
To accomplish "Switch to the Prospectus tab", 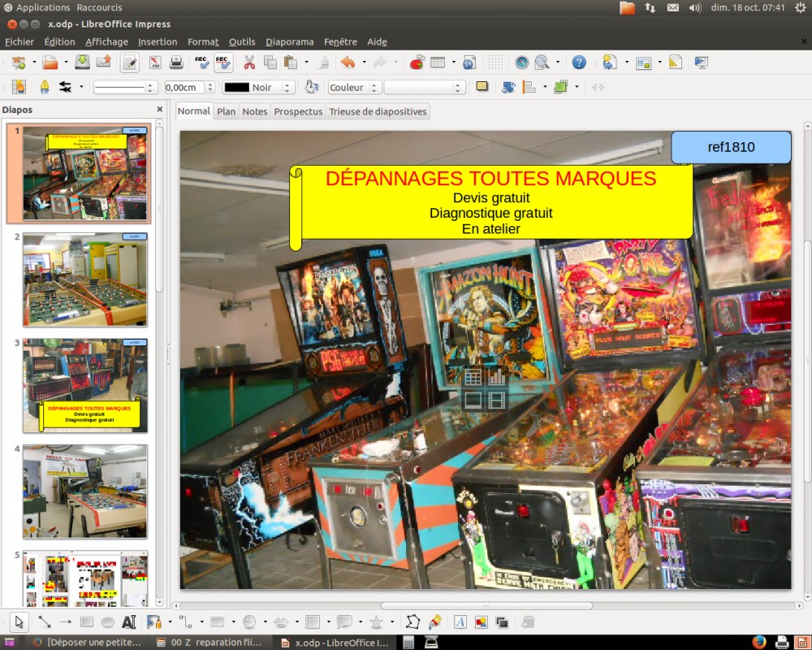I will point(298,111).
